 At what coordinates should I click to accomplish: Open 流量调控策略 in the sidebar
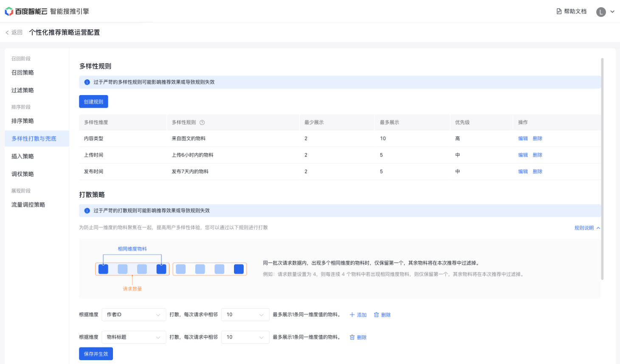tap(37, 205)
